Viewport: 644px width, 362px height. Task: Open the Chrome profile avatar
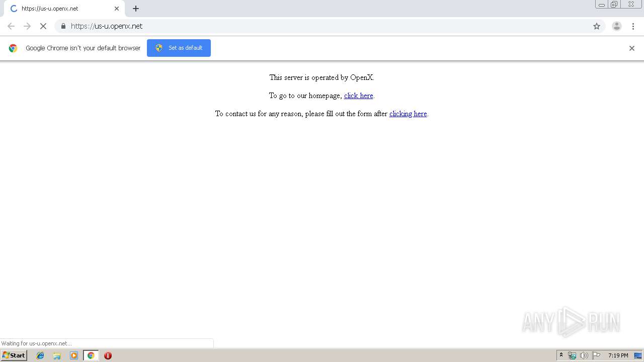(x=617, y=26)
